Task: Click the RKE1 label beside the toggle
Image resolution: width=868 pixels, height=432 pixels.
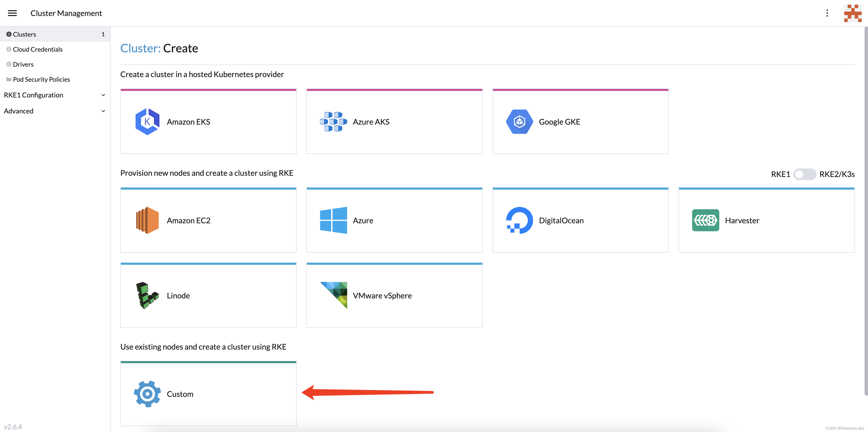Action: point(780,174)
